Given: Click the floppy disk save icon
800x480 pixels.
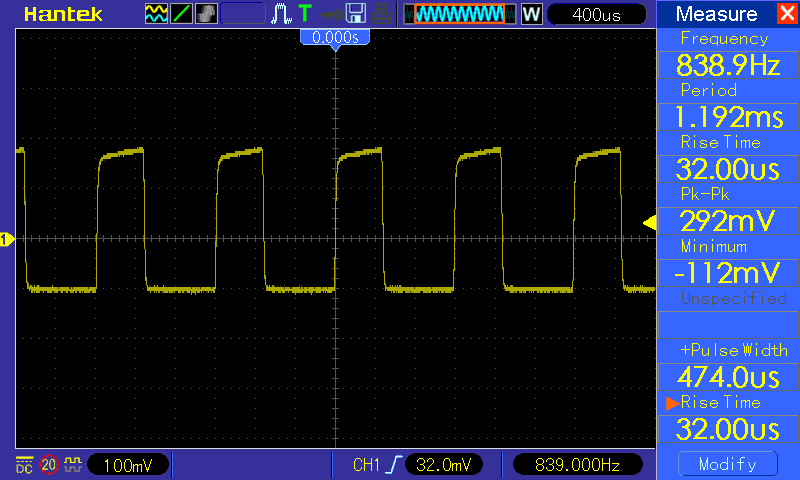Looking at the screenshot, I should 356,14.
